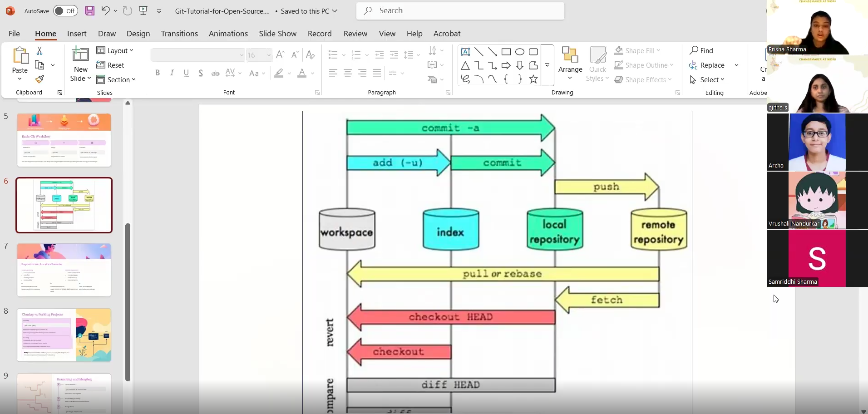Click the Replace button
The height and width of the screenshot is (414, 868).
[712, 65]
